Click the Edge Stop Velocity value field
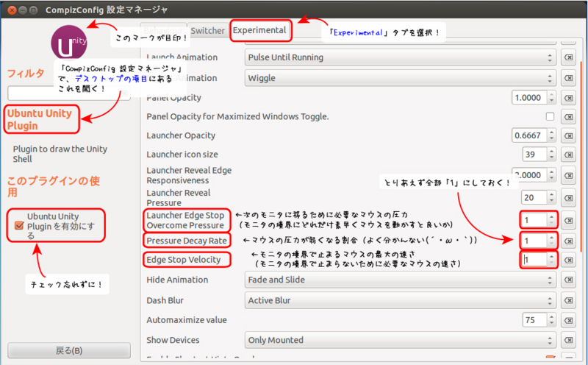This screenshot has height=365, width=588. (x=534, y=260)
